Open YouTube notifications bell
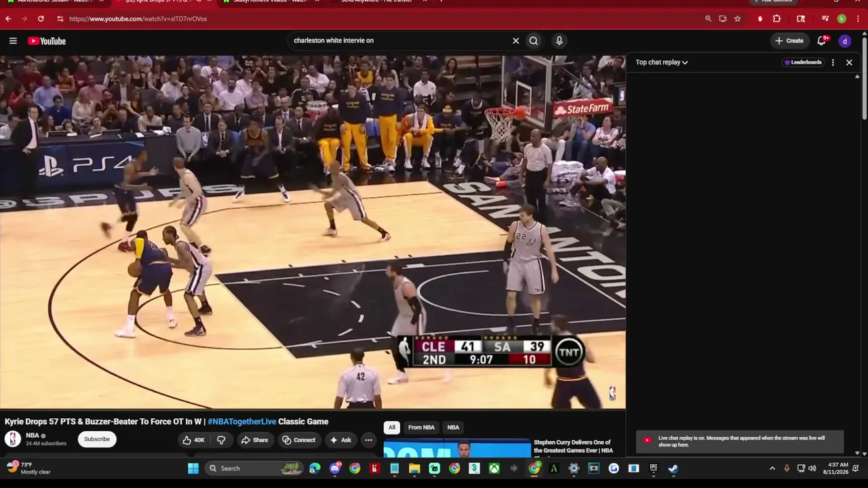 pyautogui.click(x=822, y=41)
